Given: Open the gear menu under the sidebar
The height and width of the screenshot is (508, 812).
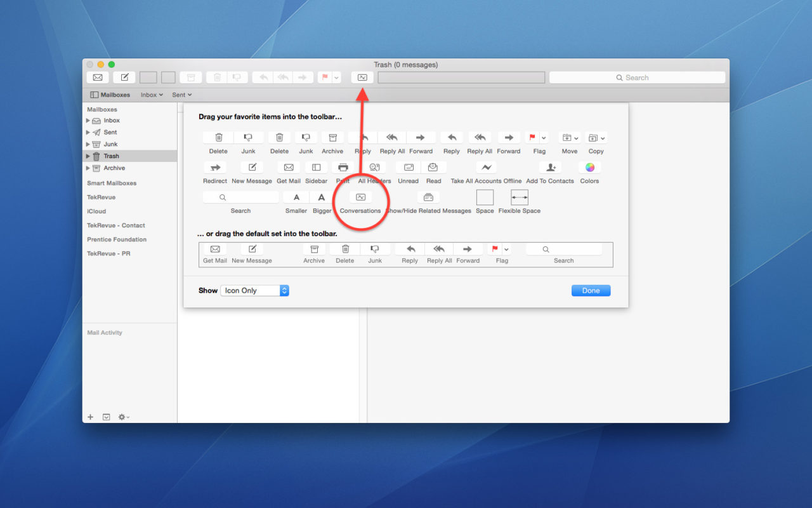Looking at the screenshot, I should [x=125, y=417].
